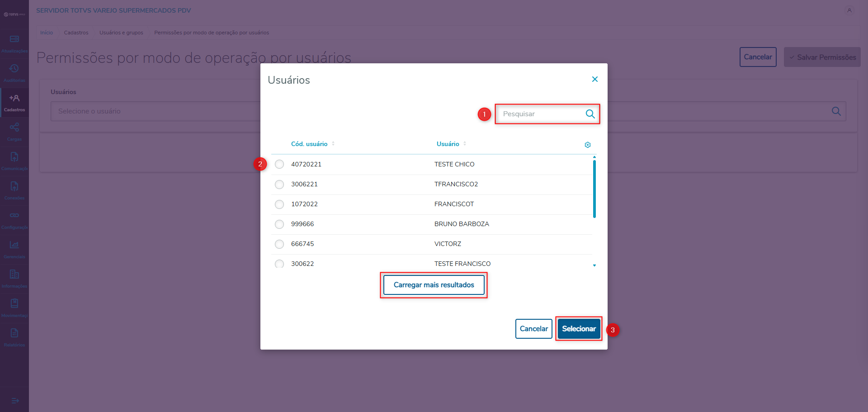Click the TOTVS logo

point(14,14)
